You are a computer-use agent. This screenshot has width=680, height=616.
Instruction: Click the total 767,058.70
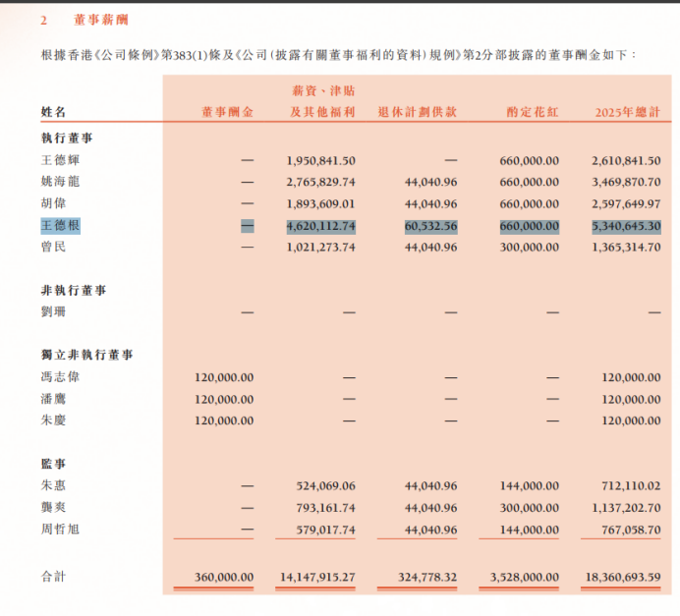(631, 531)
